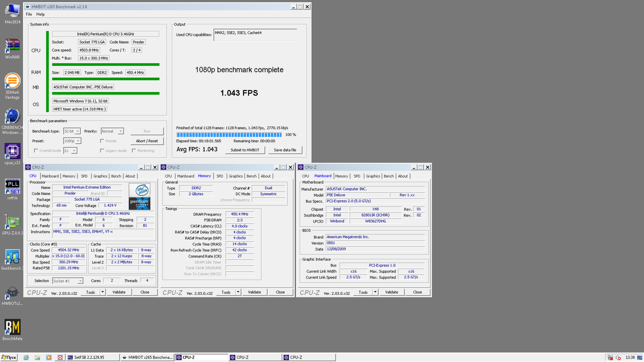The image size is (644, 362).
Task: Toggle the Monitoring checkbox
Action: (x=134, y=151)
